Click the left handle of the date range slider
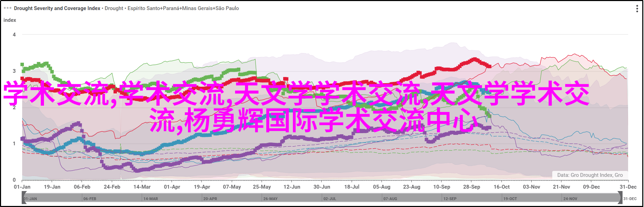 24,198
